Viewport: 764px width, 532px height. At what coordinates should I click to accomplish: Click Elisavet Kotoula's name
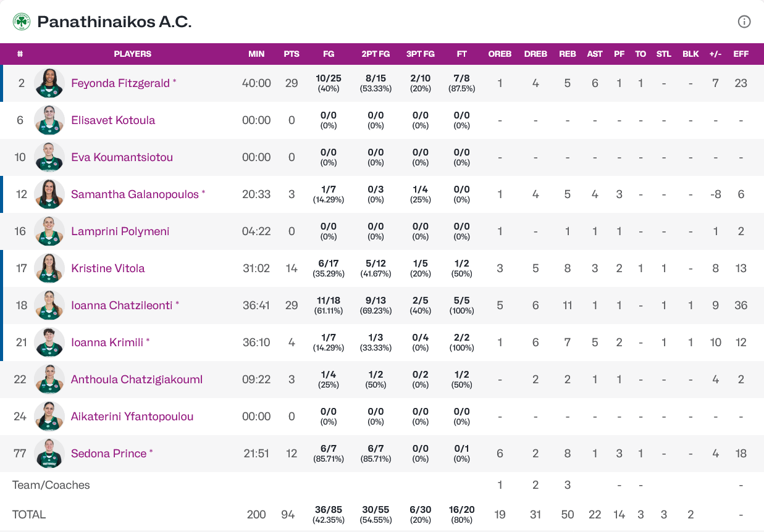113,120
